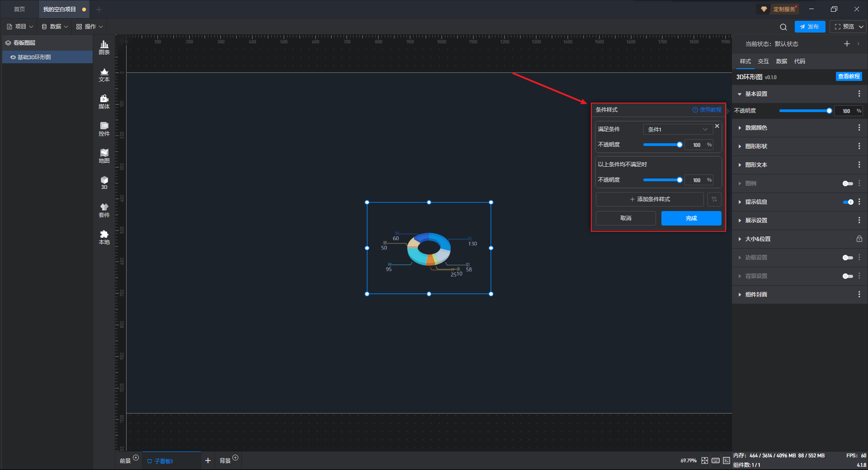Expand the 数据颜色 section
This screenshot has height=470, width=868.
pos(756,128)
